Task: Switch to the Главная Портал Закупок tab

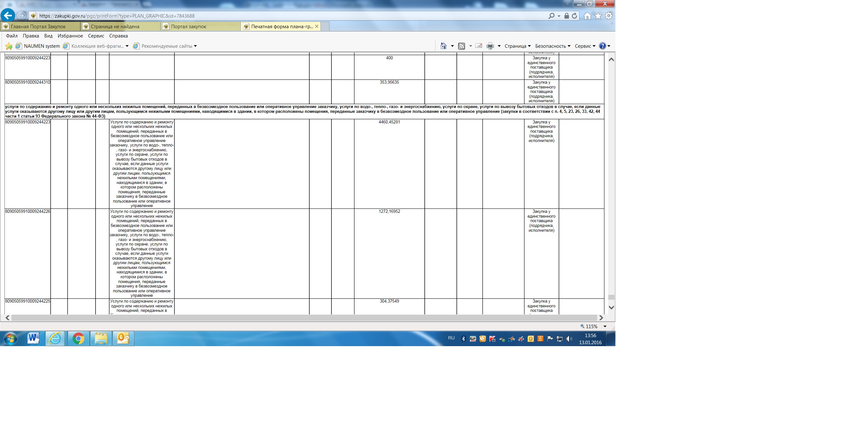Action: click(x=38, y=26)
